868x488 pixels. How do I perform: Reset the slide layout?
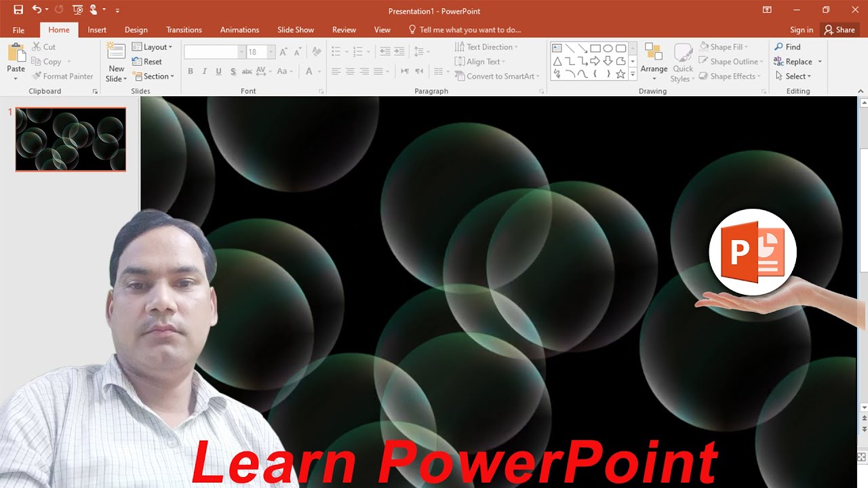147,62
